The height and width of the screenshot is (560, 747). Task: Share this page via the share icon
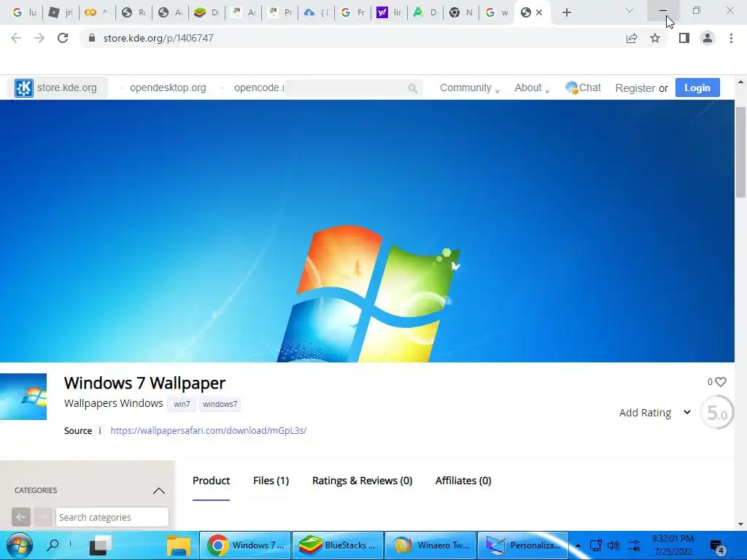(632, 38)
